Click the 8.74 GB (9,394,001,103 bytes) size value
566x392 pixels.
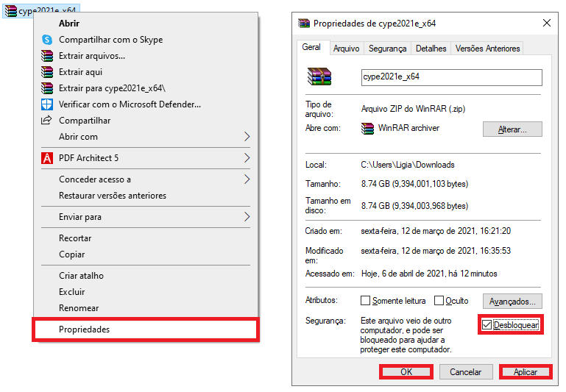coord(414,184)
